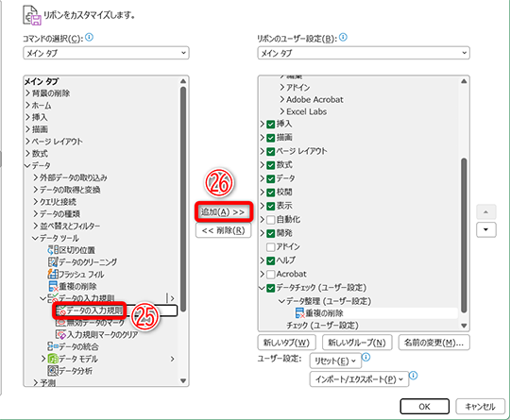510x420 pixels.
Task: Open the コマンドの選択 dropdown
Action: [106, 53]
